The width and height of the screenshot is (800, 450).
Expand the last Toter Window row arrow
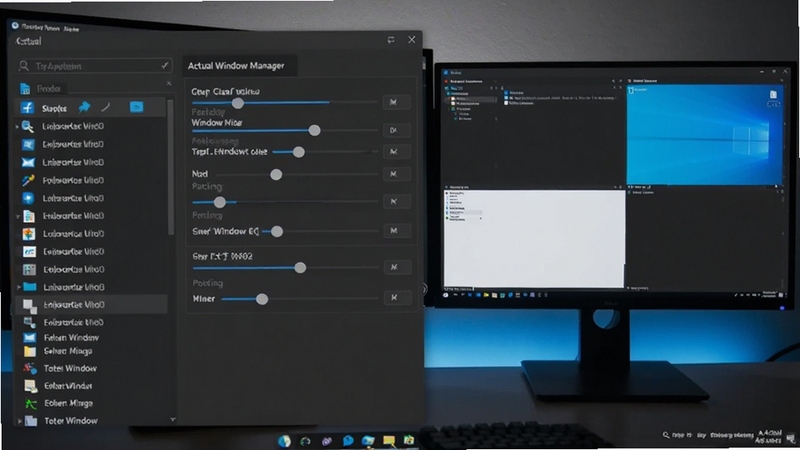(19, 421)
